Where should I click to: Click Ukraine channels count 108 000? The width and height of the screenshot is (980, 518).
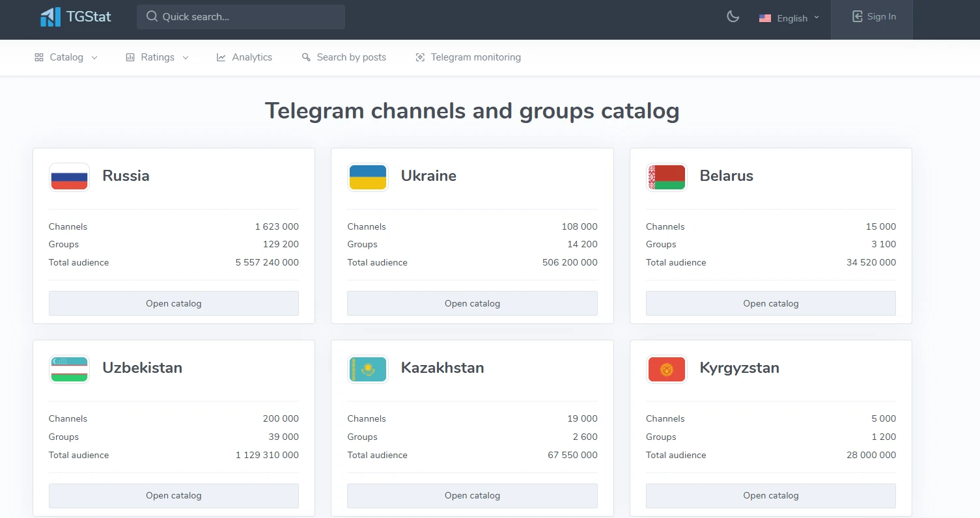[580, 226]
